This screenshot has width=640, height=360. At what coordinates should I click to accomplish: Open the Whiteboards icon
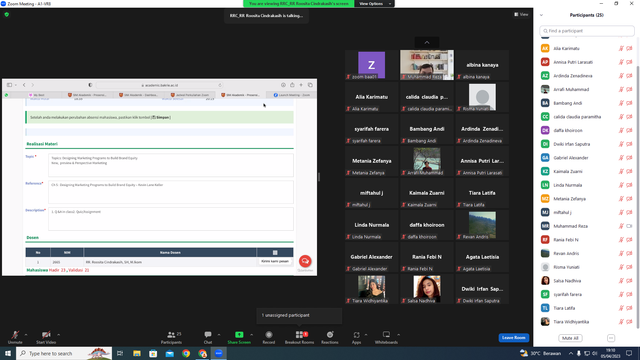(386, 335)
